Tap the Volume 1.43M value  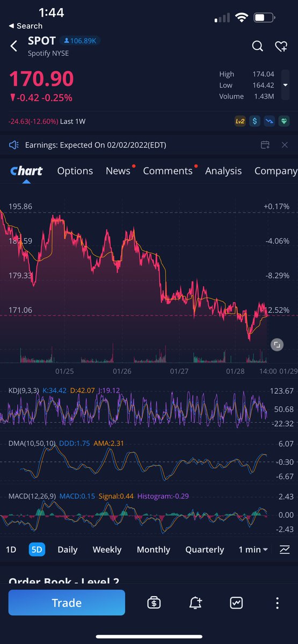click(x=263, y=97)
